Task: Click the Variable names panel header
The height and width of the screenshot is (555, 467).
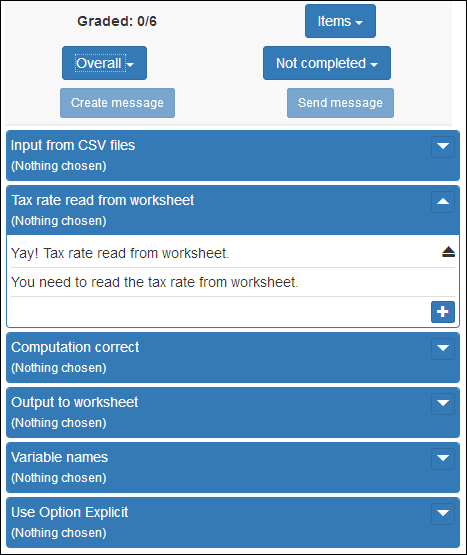Action: click(x=220, y=468)
